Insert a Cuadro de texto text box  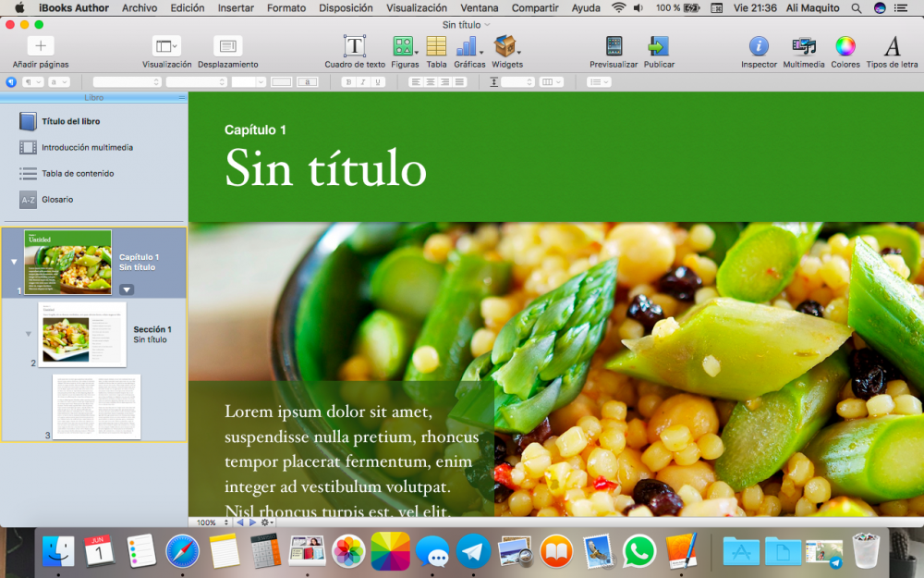pos(355,46)
